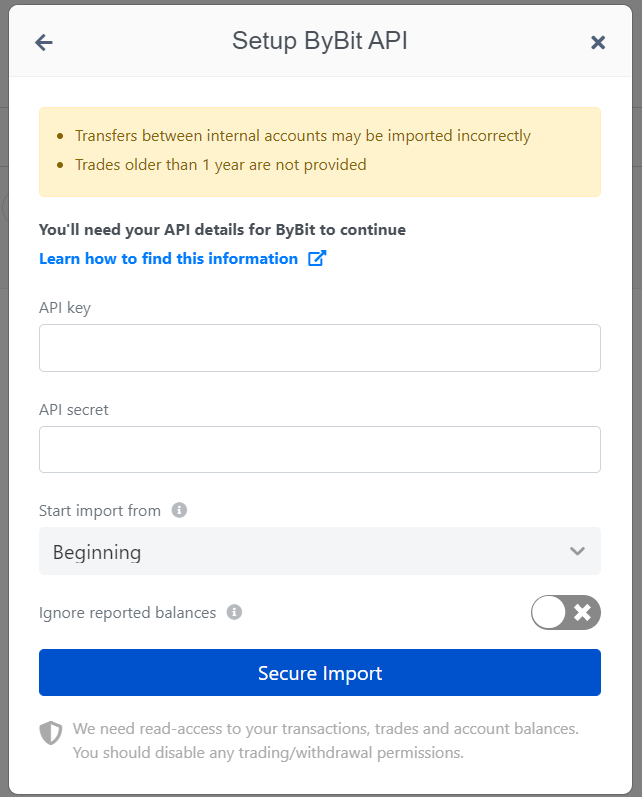Click the 'Setup ByBit API' dialog title
642x797 pixels.
click(x=320, y=41)
